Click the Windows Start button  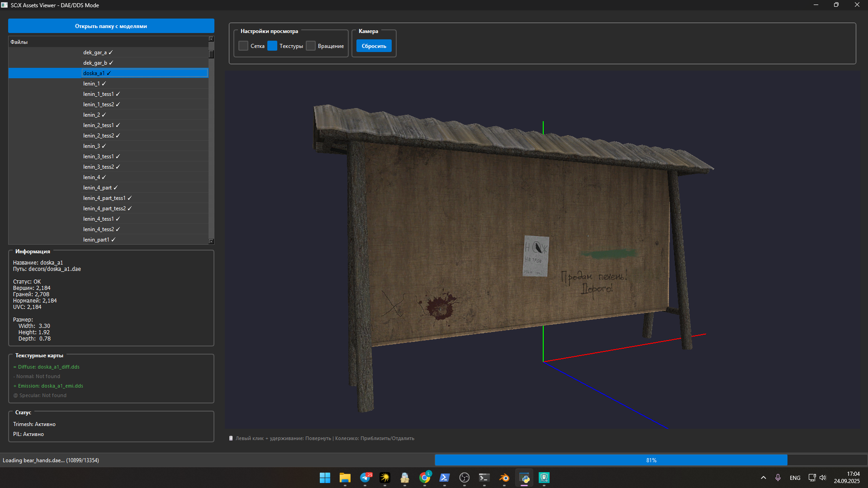[325, 478]
